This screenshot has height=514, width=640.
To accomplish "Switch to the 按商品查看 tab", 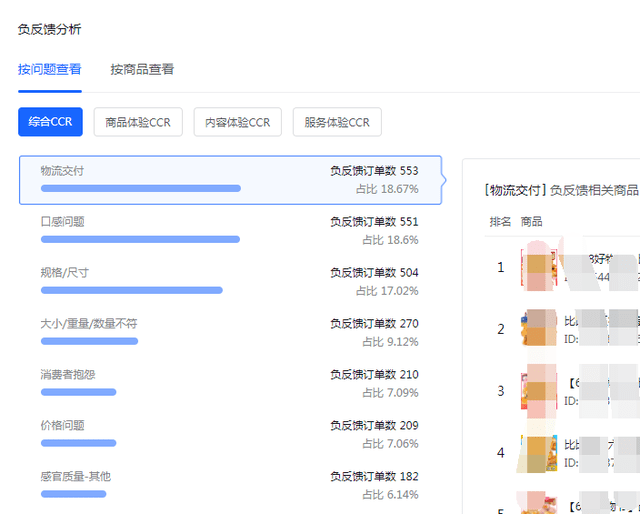I will point(142,69).
